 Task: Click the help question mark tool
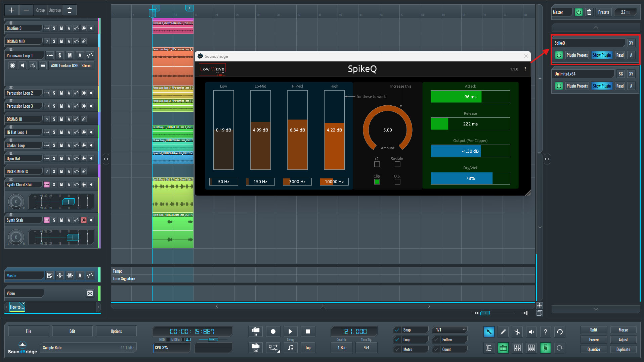point(545,332)
